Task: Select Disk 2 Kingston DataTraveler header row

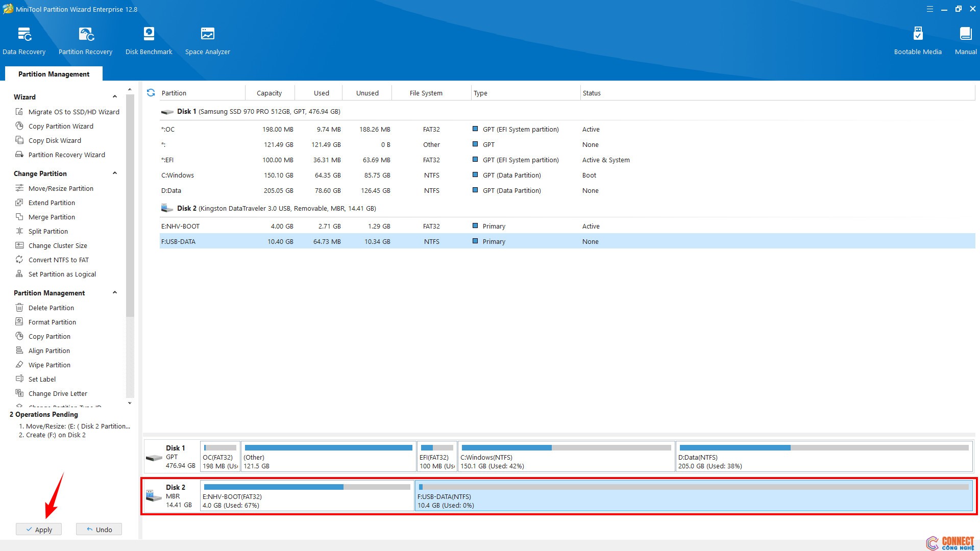Action: pos(567,208)
